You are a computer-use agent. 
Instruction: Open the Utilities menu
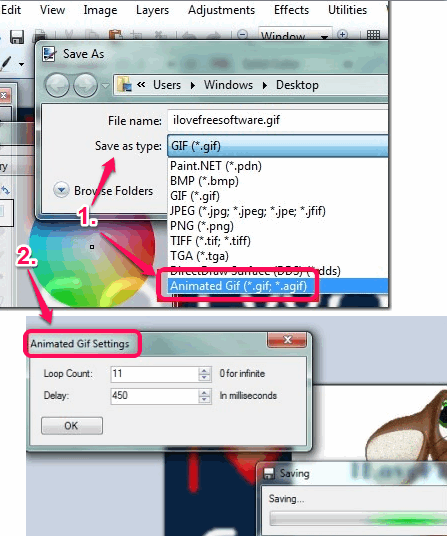pyautogui.click(x=348, y=10)
